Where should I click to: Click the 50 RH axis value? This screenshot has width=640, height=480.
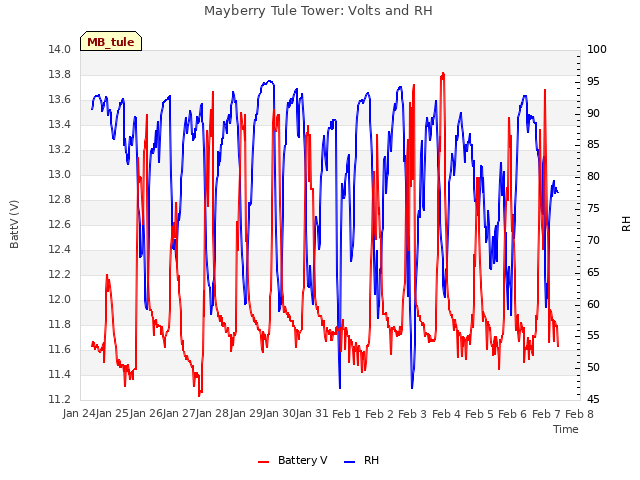(x=593, y=368)
